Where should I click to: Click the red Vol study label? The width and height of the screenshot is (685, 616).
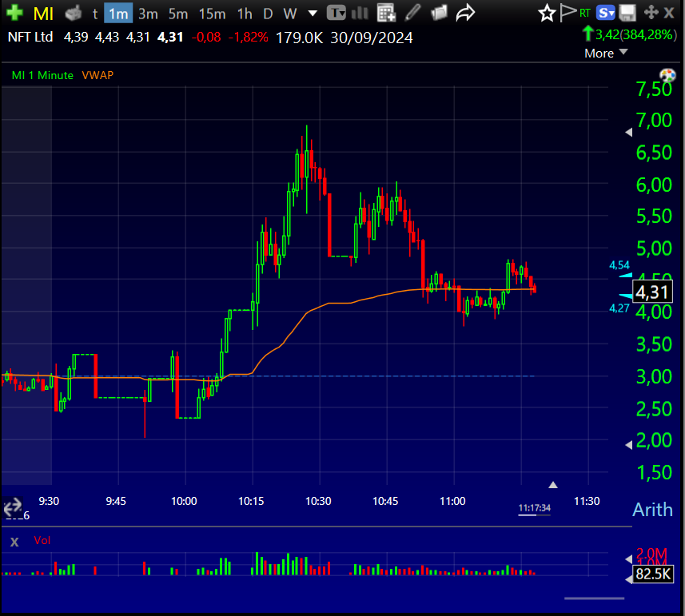tap(42, 540)
